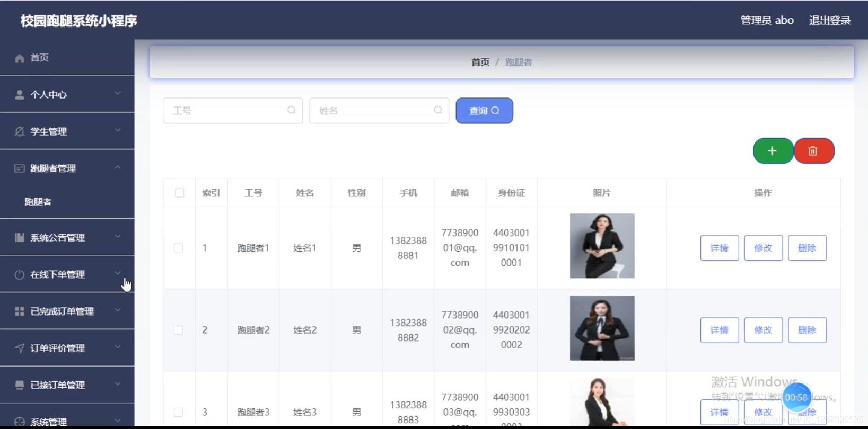Check the checkbox for row 跑腿者2
This screenshot has width=868, height=429.
pyautogui.click(x=179, y=330)
